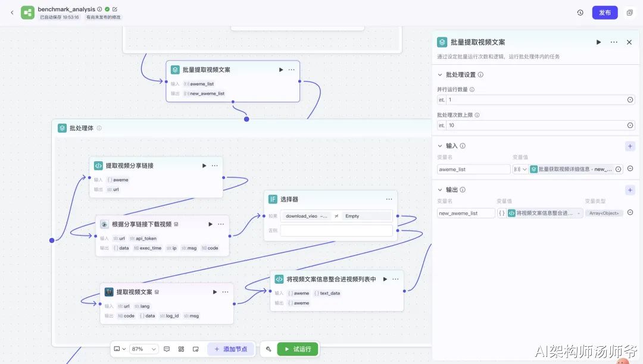The height and width of the screenshot is (364, 643).
Task: Click the new_aweme_list variable name field
Action: 466,214
